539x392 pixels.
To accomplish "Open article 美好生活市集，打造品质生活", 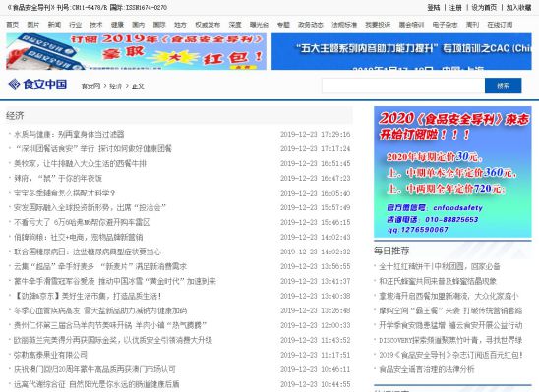I will [88, 297].
